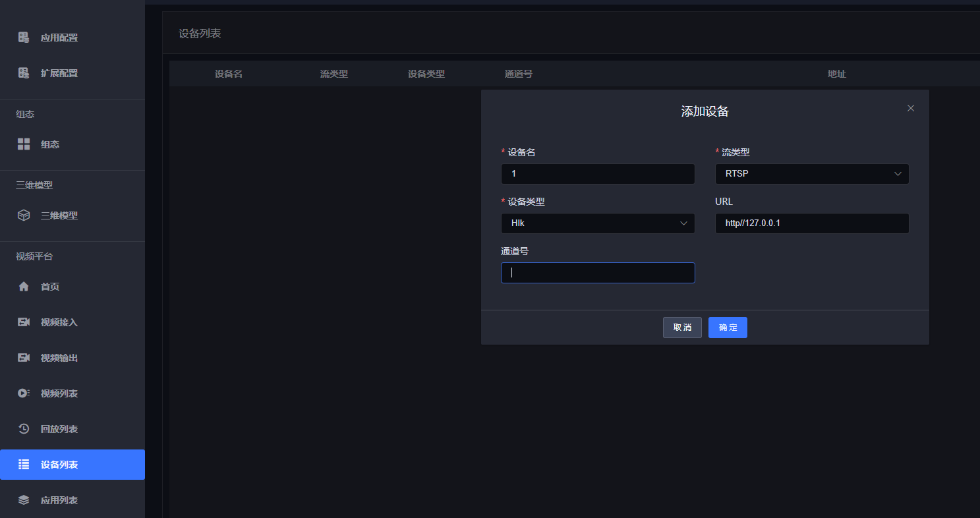Viewport: 980px width, 518px height.
Task: Click the 首页 home icon
Action: click(24, 287)
